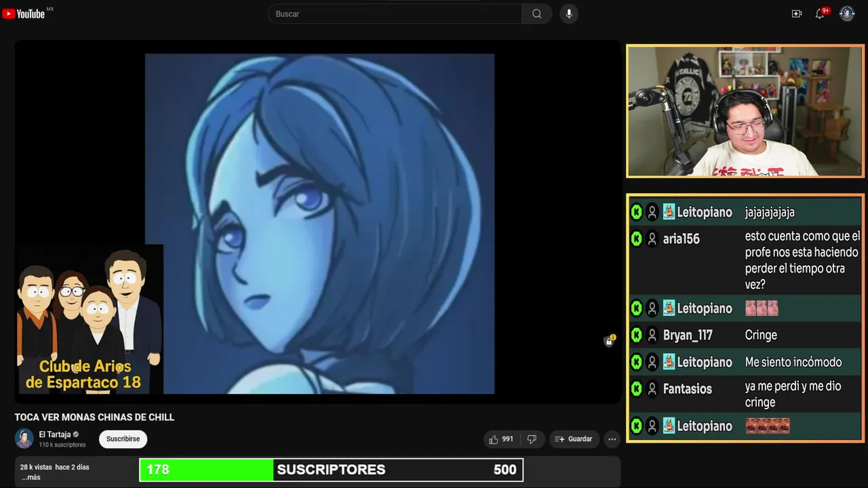
Task: Click the Cringe chat message
Action: (761, 335)
